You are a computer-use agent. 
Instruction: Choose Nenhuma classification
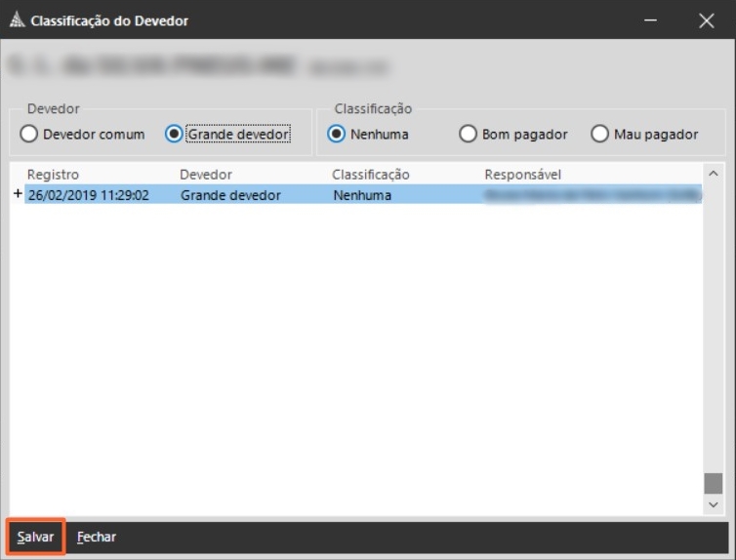click(368, 134)
